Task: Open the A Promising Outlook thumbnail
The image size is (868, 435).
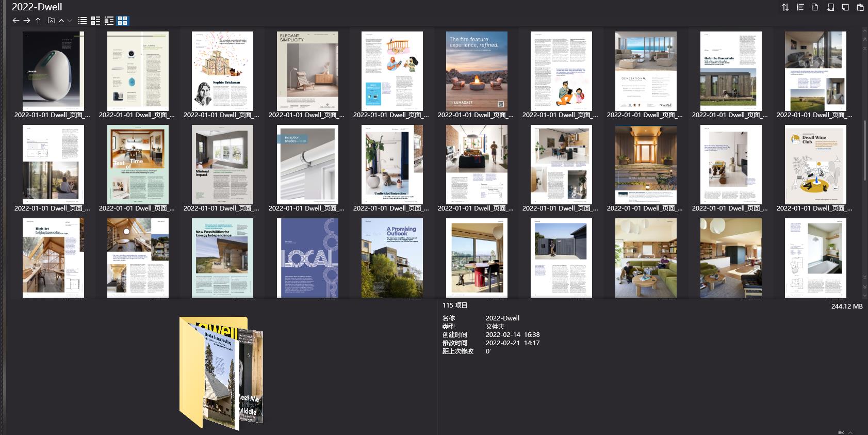Action: point(392,258)
